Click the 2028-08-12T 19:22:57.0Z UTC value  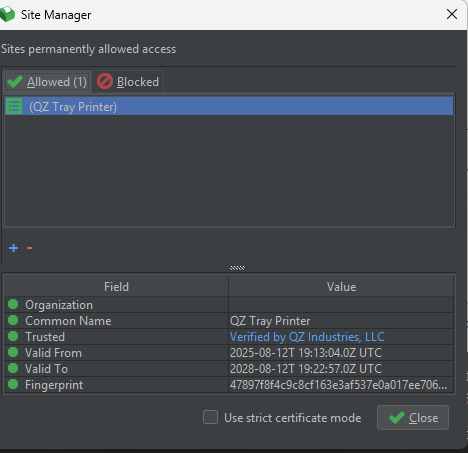coord(341,369)
